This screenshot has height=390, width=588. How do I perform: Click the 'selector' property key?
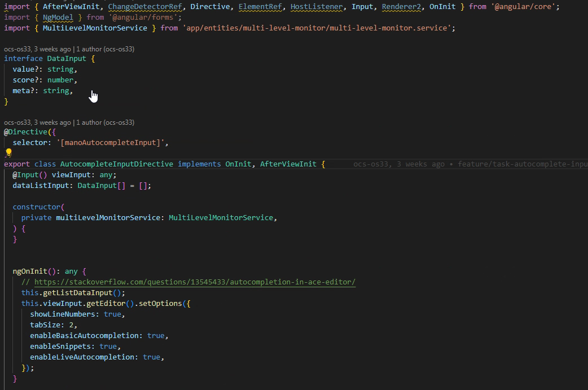click(30, 143)
